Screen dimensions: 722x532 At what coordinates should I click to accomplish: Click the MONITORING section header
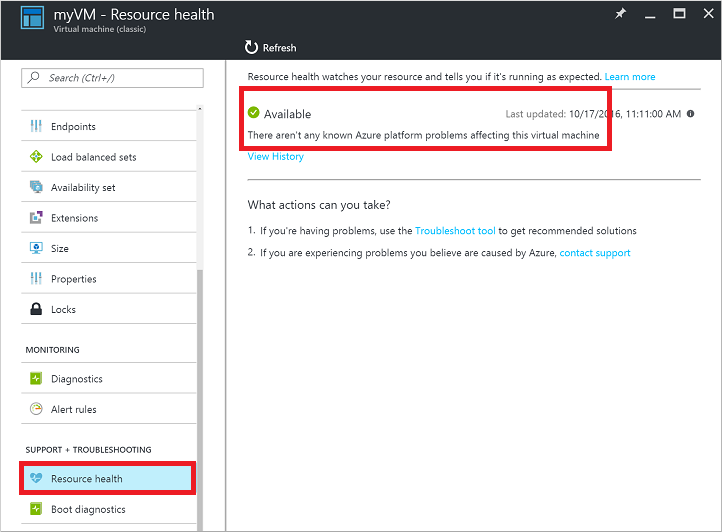pos(52,350)
